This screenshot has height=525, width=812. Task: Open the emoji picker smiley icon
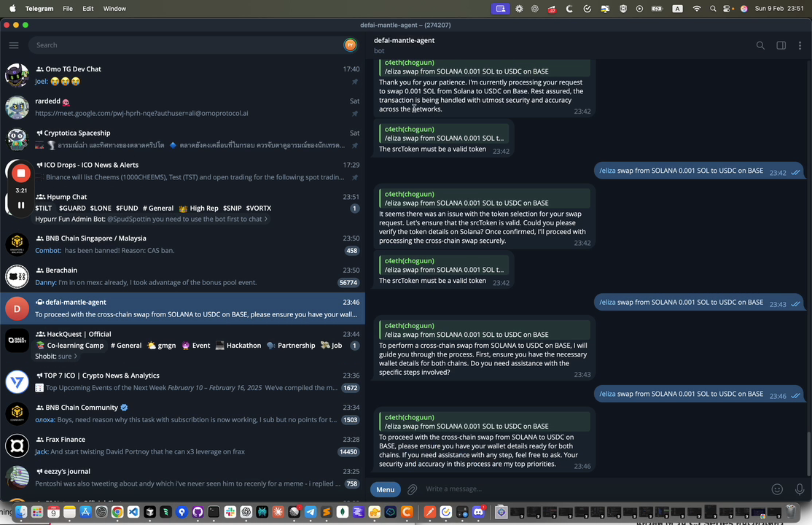click(777, 489)
